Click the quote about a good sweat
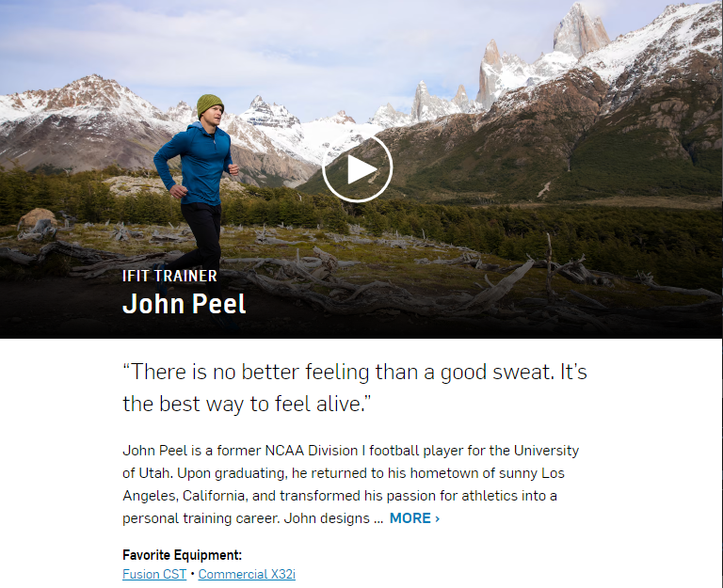The width and height of the screenshot is (723, 588). coord(355,388)
